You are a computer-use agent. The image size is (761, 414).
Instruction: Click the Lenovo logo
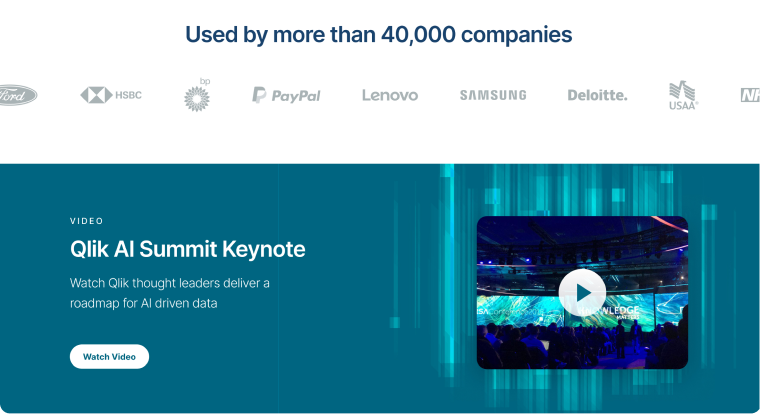(390, 95)
